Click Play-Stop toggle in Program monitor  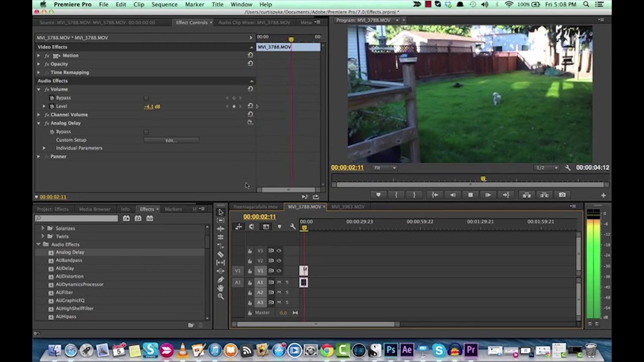[x=470, y=195]
